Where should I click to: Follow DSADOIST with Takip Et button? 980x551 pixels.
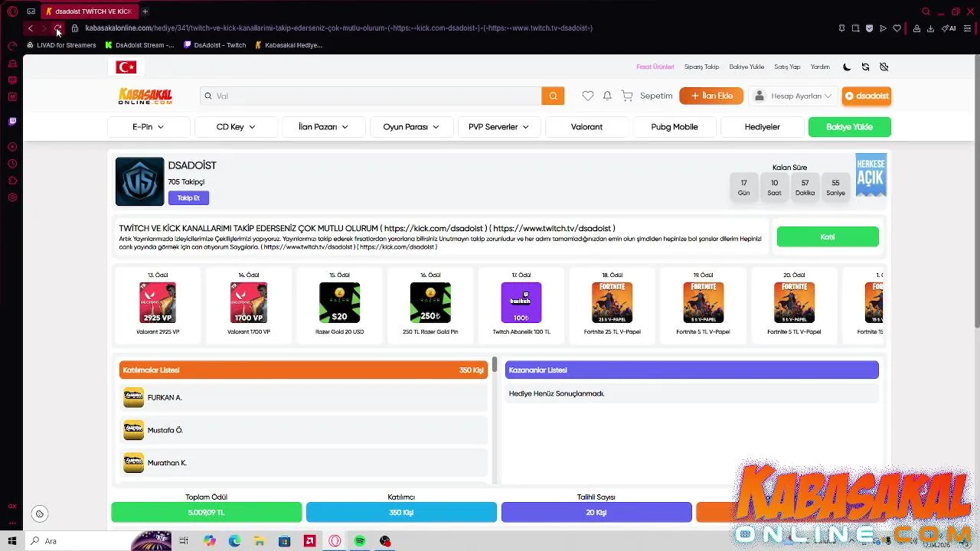pos(188,198)
